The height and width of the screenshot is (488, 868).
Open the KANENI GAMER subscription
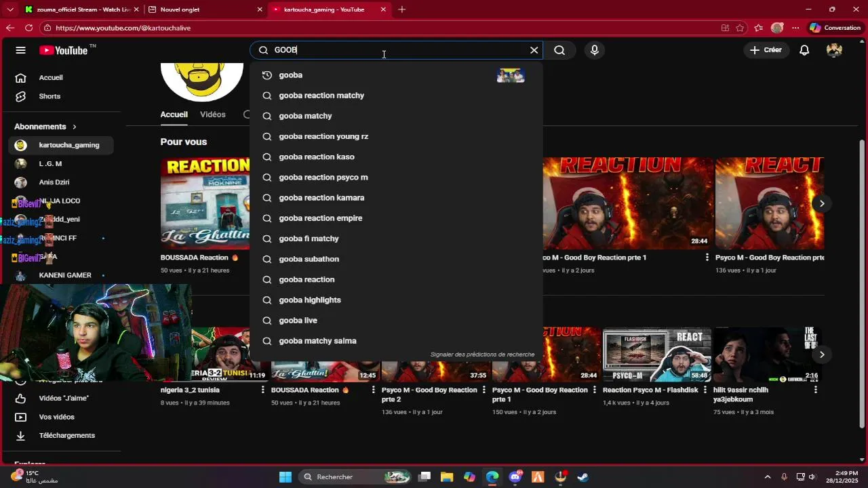pos(61,275)
